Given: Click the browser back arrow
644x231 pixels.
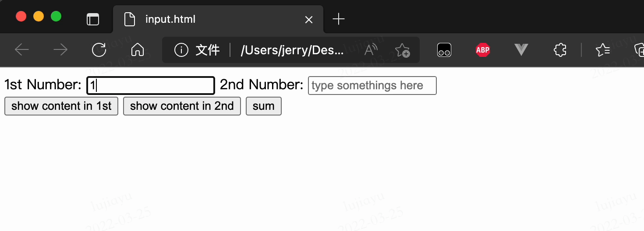Looking at the screenshot, I should click(x=22, y=50).
